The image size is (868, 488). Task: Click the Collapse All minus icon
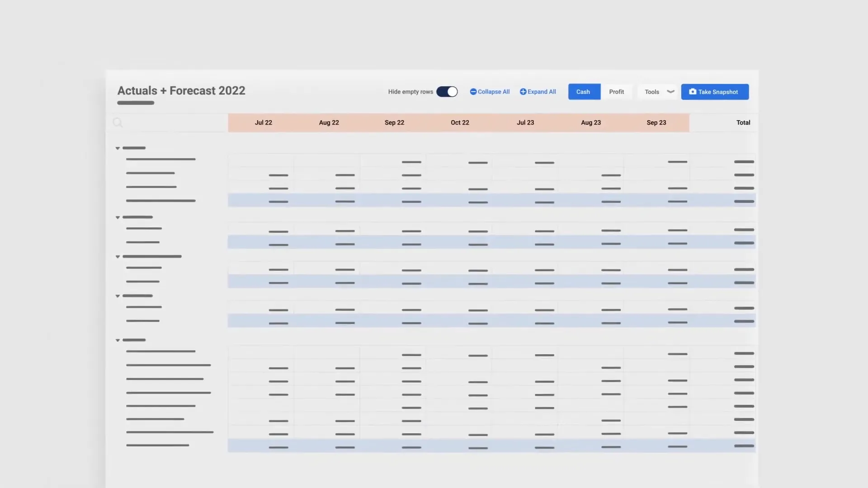(472, 91)
